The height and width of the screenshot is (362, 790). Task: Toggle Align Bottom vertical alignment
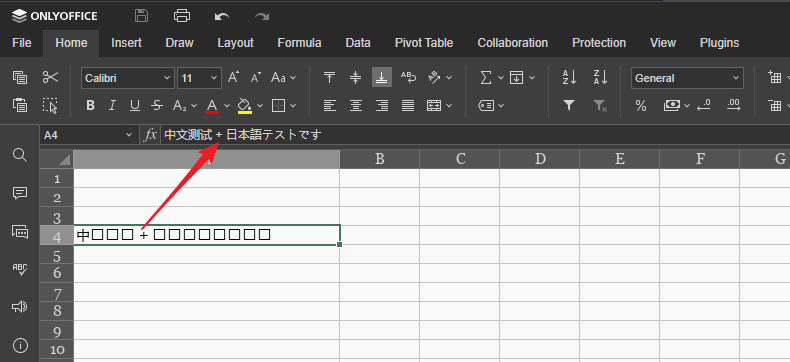point(382,78)
